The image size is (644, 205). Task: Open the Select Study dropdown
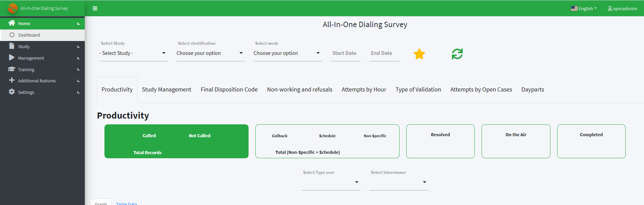(x=133, y=53)
